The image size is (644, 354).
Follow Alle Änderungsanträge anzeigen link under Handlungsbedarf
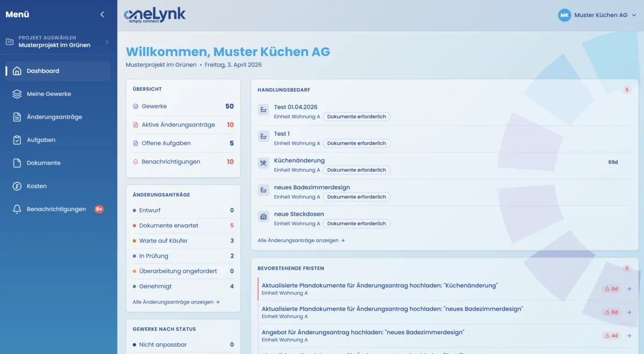(x=301, y=241)
